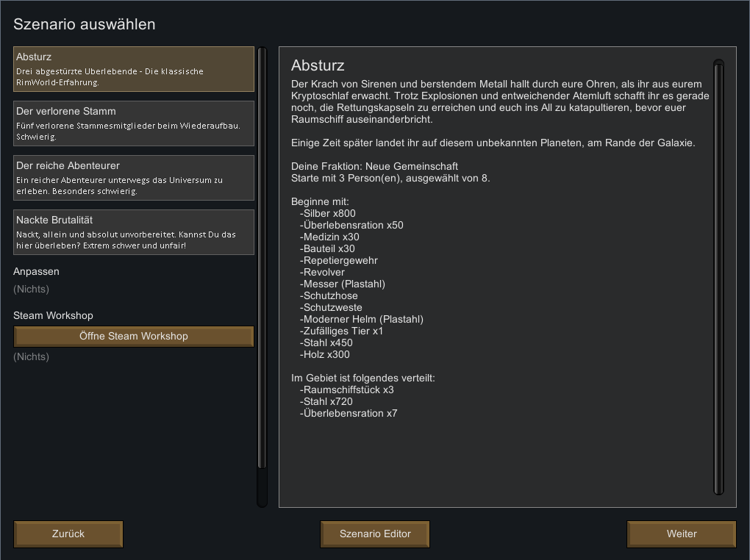Image resolution: width=750 pixels, height=560 pixels.
Task: Click the Raumschiffstück x3 line
Action: [x=347, y=390]
